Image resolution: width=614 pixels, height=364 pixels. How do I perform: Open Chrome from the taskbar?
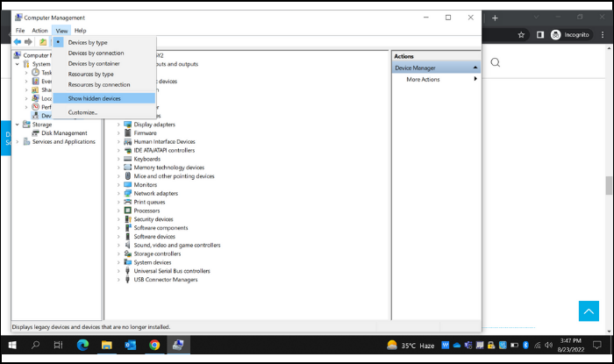[154, 345]
